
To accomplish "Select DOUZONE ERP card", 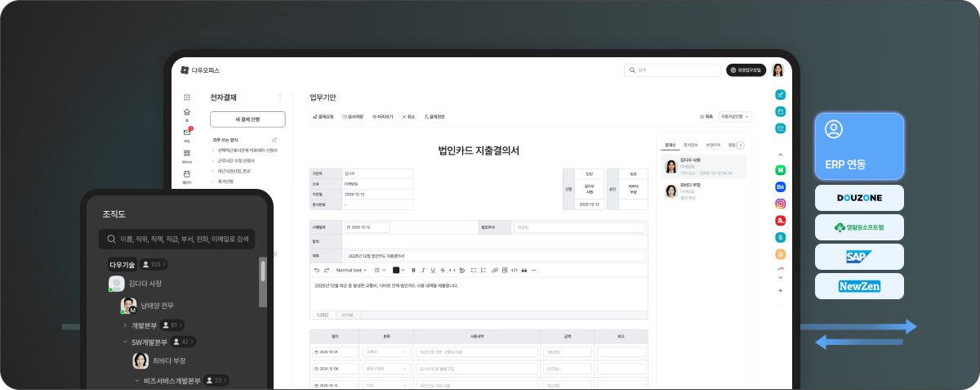I will 859,198.
